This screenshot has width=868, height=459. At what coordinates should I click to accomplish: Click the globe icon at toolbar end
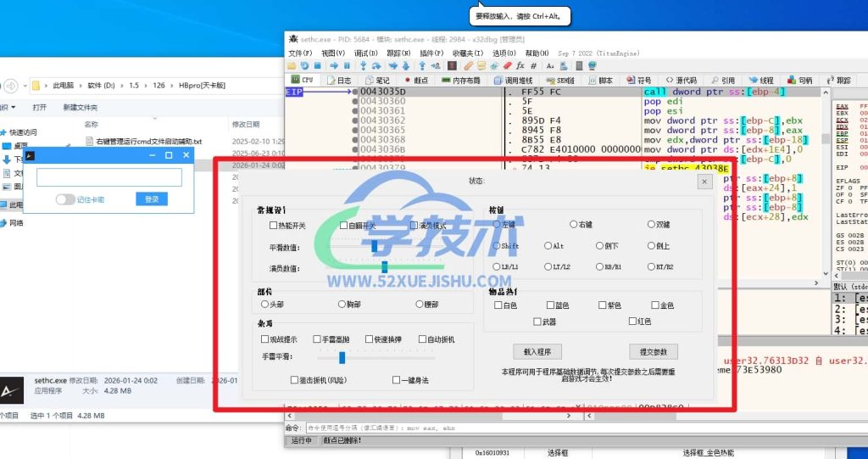point(592,65)
